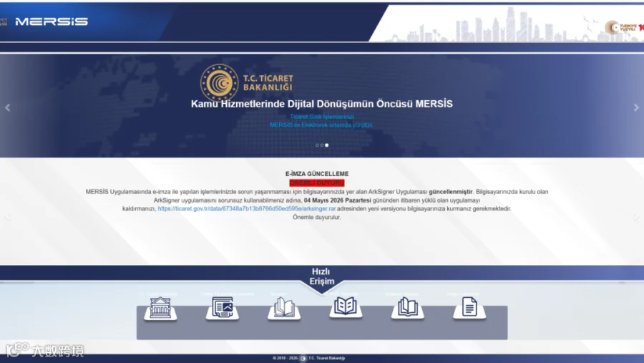Show next announcement using right arrow
Image resolution: width=644 pixels, height=363 pixels.
(x=636, y=217)
